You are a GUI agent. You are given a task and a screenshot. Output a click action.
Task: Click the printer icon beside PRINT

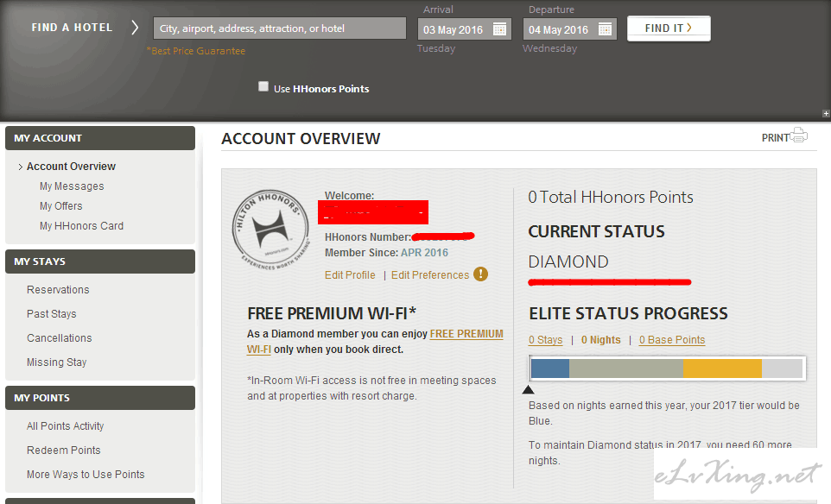tap(799, 135)
